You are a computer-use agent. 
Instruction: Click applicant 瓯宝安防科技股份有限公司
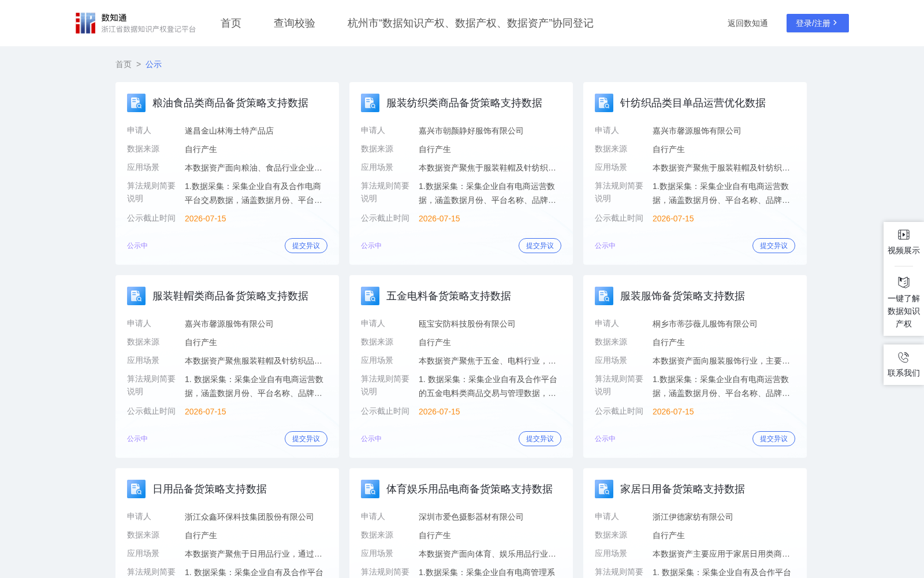(x=467, y=324)
